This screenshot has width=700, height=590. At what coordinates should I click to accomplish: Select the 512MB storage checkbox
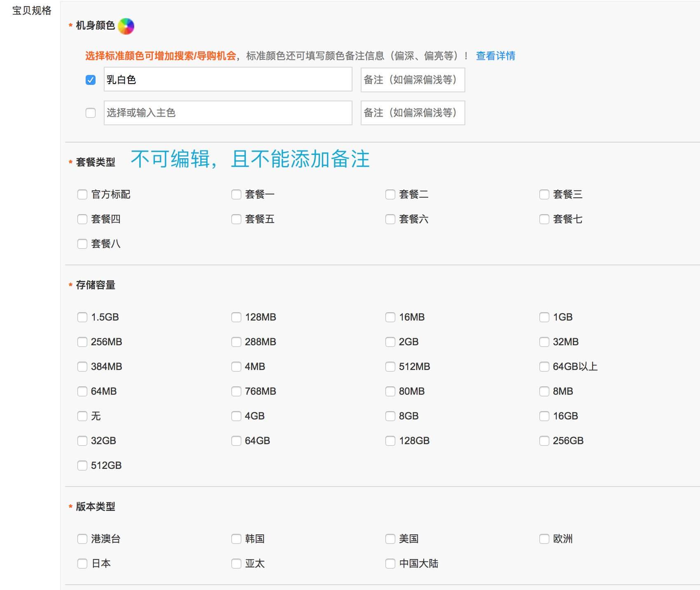[x=390, y=366]
